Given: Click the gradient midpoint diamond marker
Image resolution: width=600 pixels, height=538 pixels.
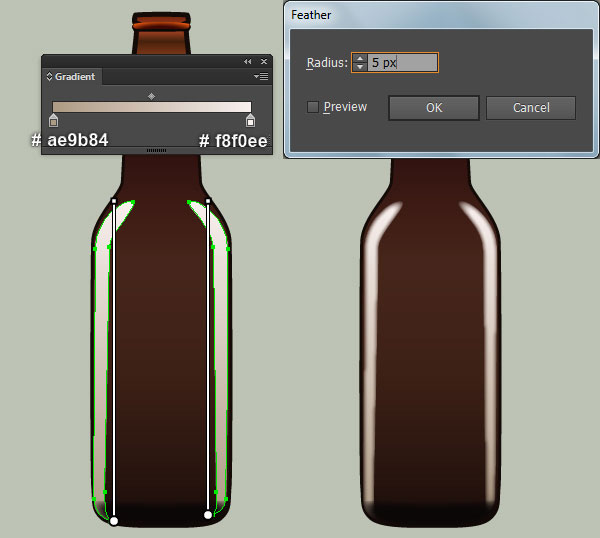Looking at the screenshot, I should [x=152, y=96].
